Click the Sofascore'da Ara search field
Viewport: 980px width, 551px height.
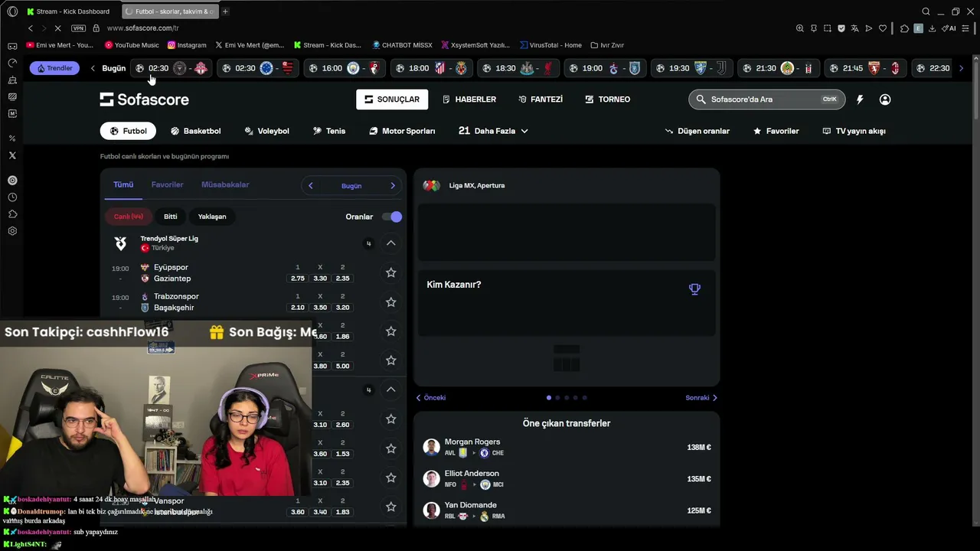pyautogui.click(x=766, y=99)
